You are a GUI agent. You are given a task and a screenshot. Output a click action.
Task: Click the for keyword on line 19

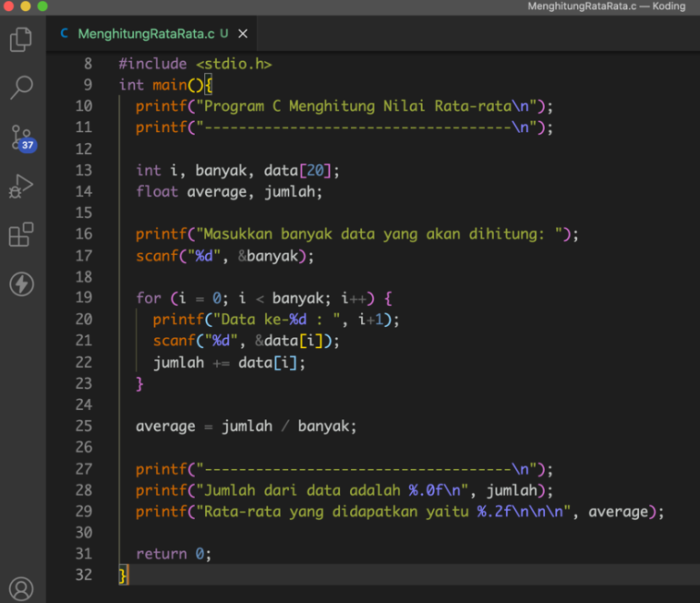[x=149, y=298]
